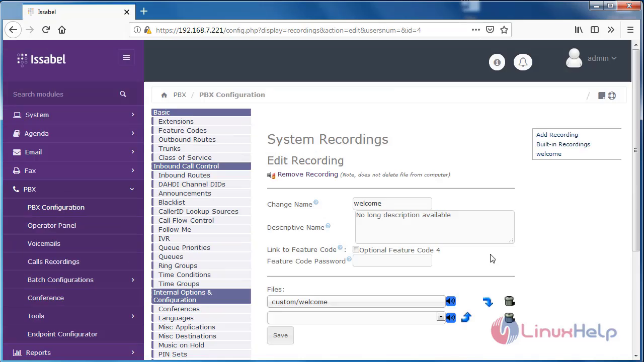Click Remove Recording link
Image resolution: width=644 pixels, height=362 pixels.
pos(308,174)
